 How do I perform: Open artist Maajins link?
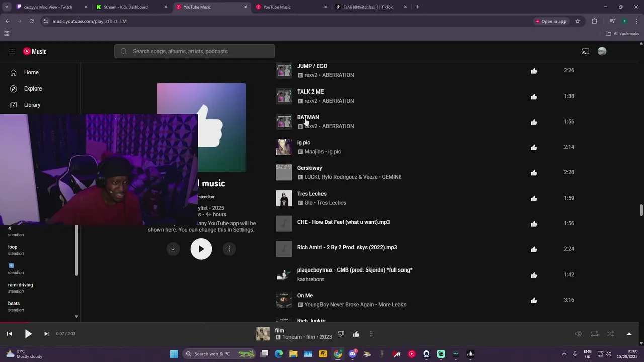(x=314, y=152)
